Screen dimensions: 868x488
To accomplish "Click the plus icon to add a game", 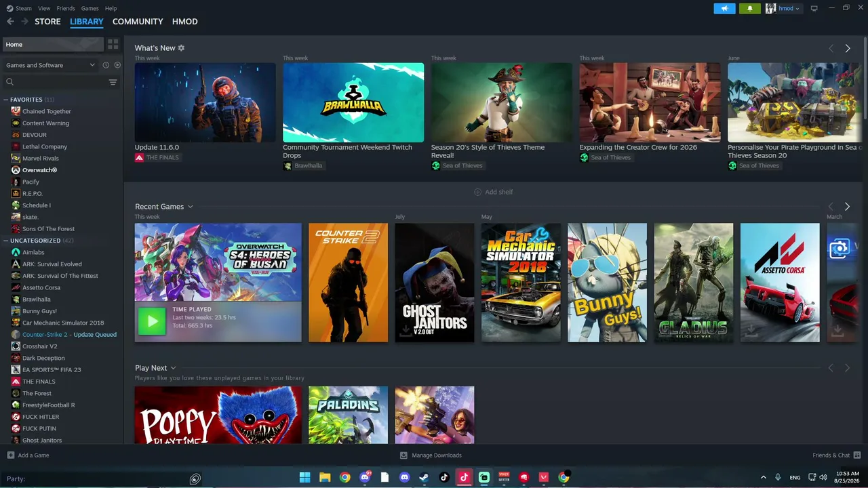I will click(10, 455).
